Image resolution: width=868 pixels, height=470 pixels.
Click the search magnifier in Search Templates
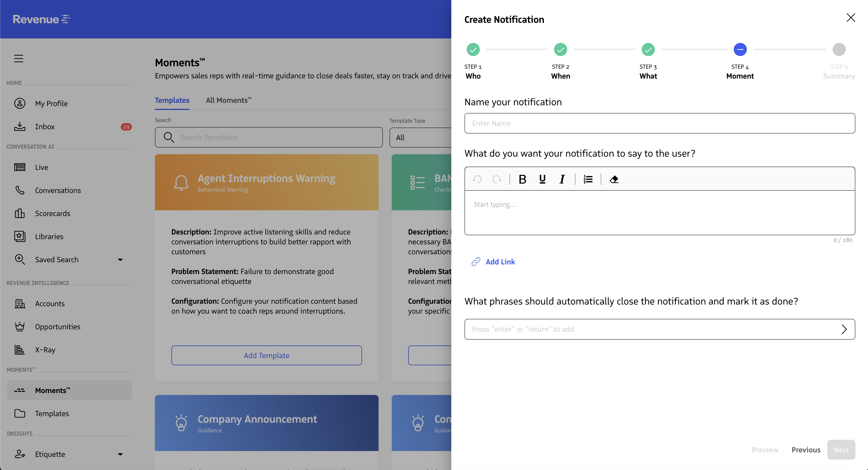(168, 137)
